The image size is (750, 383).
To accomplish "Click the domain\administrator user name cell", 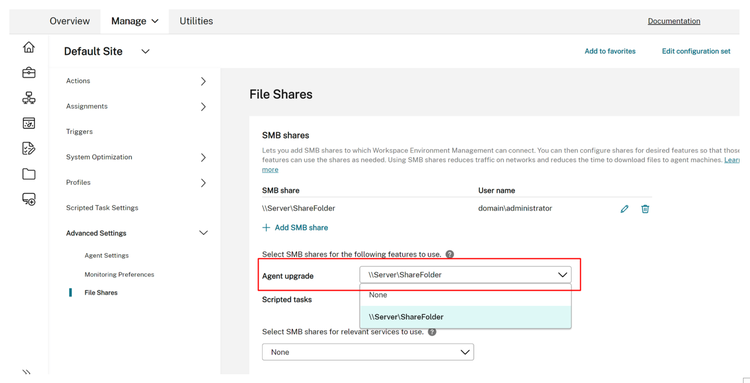I will click(515, 208).
